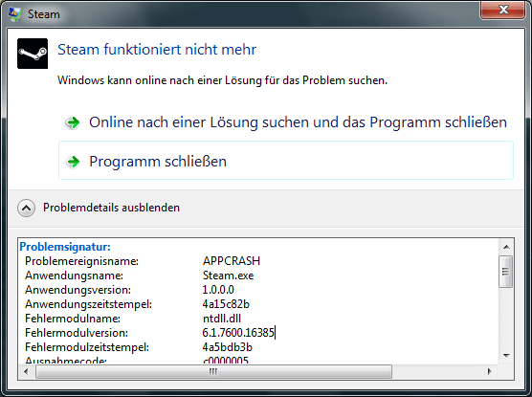Image resolution: width=532 pixels, height=397 pixels.
Task: Click the Steam title bar icon
Action: 15,14
